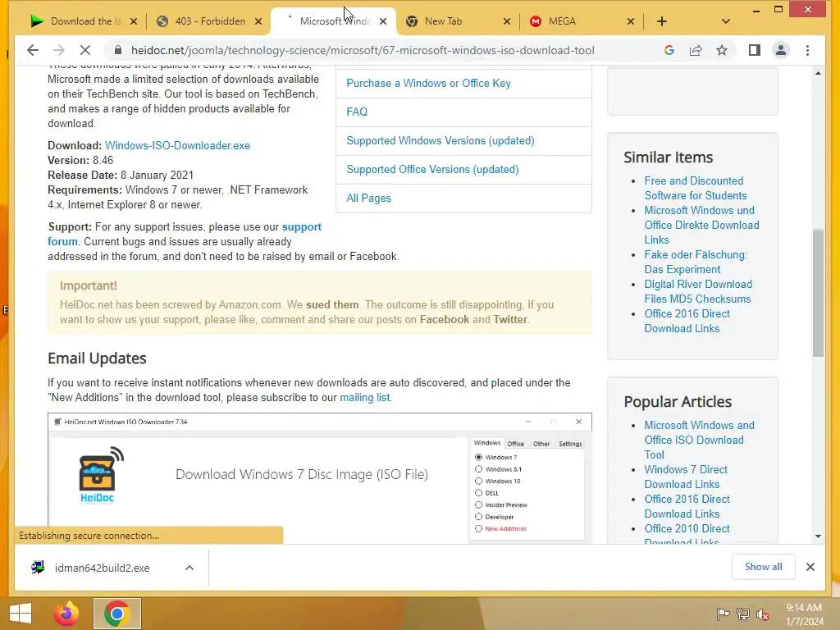Open Office 2010 Direct link in Popular Articles
The height and width of the screenshot is (630, 840).
(687, 534)
